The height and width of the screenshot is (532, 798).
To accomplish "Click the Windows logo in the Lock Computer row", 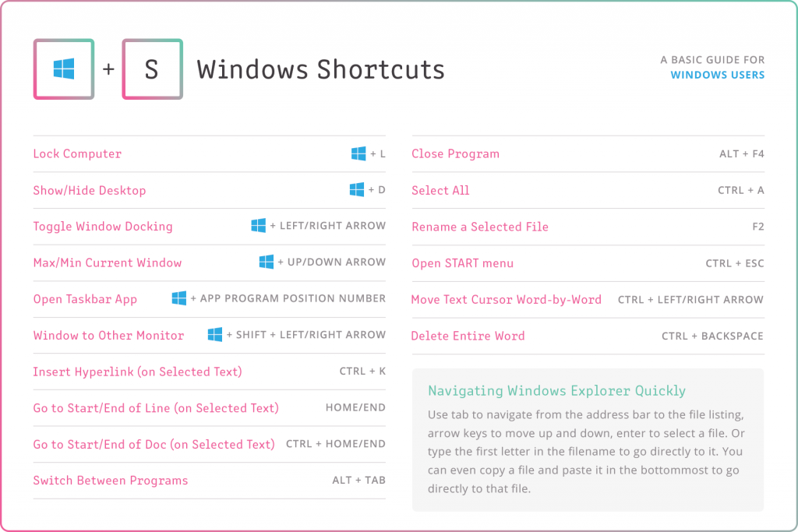I will coord(358,153).
